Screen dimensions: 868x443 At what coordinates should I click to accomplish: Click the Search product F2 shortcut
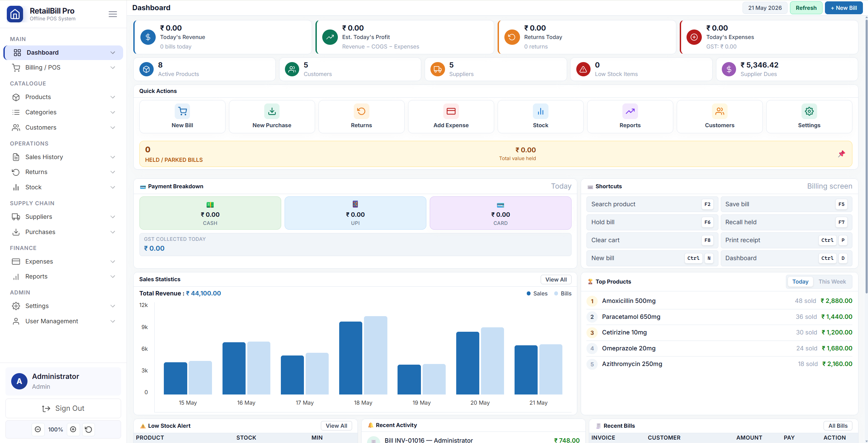(652, 204)
